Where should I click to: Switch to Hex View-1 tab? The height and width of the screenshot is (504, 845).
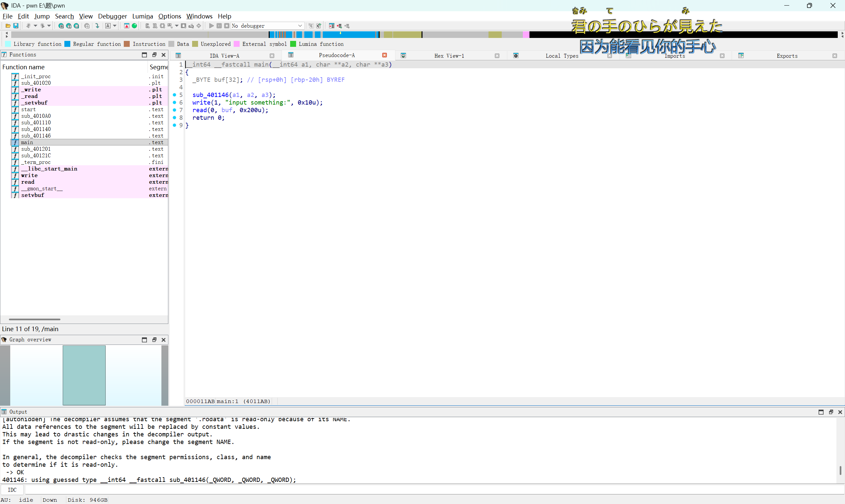point(449,56)
